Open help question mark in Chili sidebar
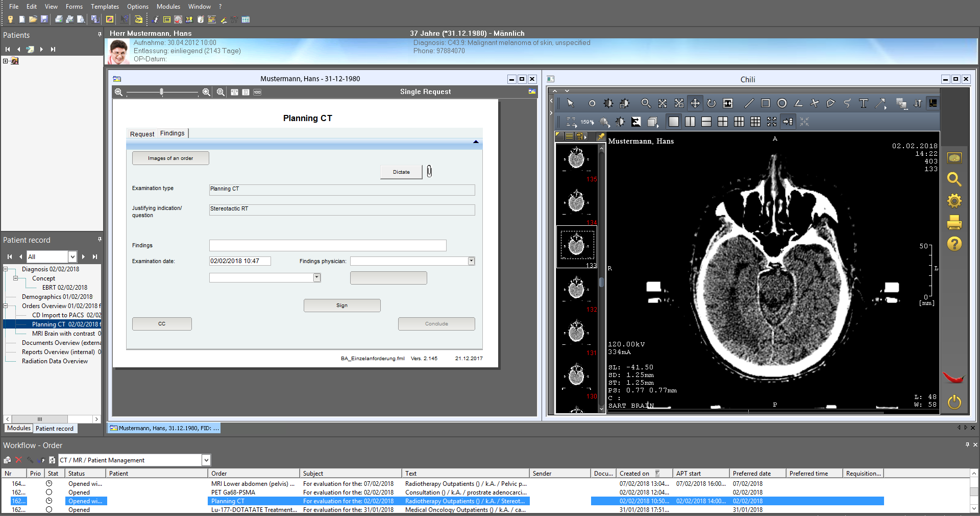This screenshot has width=980, height=516. pyautogui.click(x=954, y=244)
